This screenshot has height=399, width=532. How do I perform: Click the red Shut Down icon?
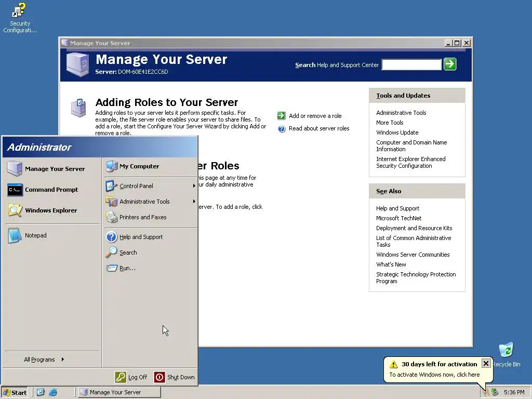tap(159, 377)
